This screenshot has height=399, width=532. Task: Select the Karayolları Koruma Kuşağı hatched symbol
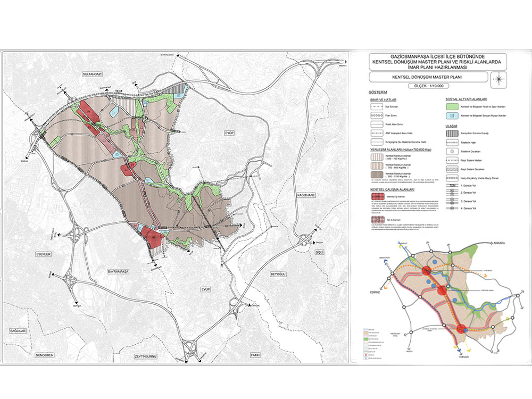pos(452,133)
